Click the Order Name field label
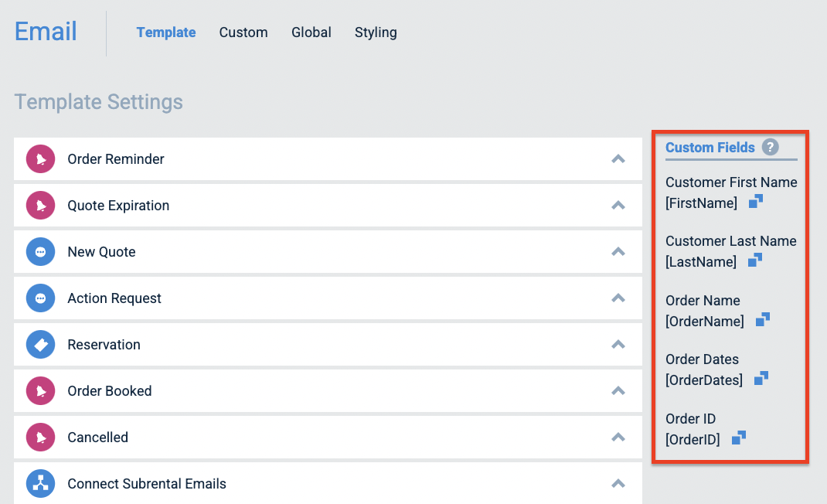This screenshot has width=827, height=504. click(703, 300)
